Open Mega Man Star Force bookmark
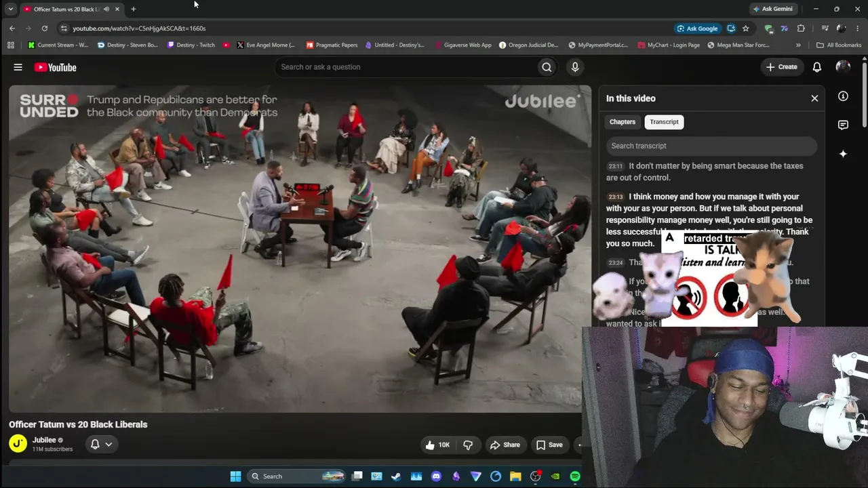This screenshot has height=488, width=868. tap(738, 45)
